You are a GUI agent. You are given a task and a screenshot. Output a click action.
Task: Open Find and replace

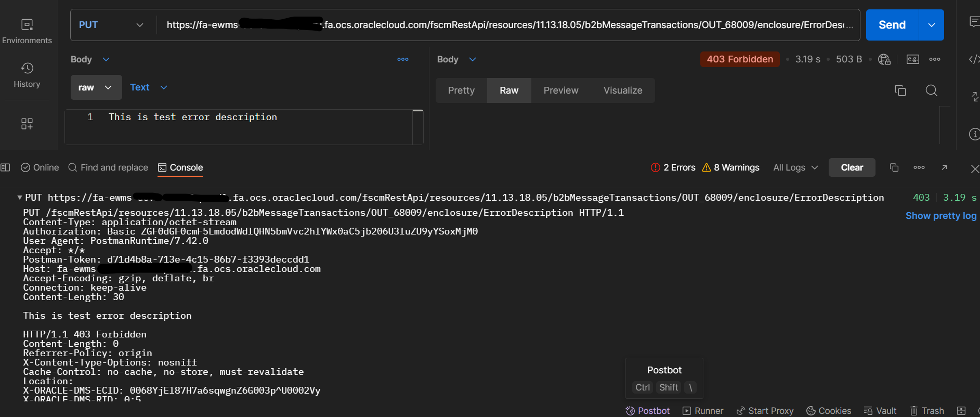pos(108,167)
